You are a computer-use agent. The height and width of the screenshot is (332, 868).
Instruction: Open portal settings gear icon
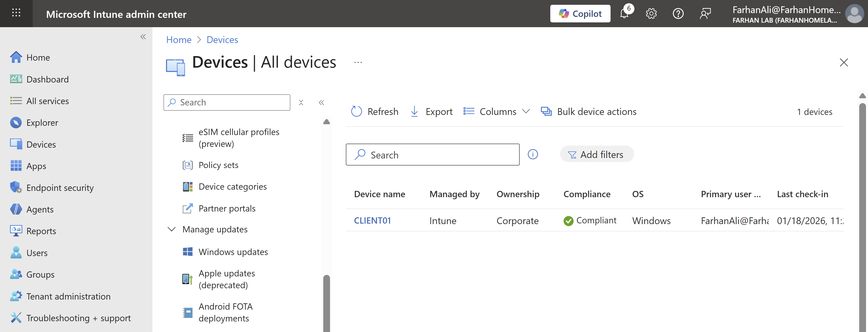tap(651, 14)
